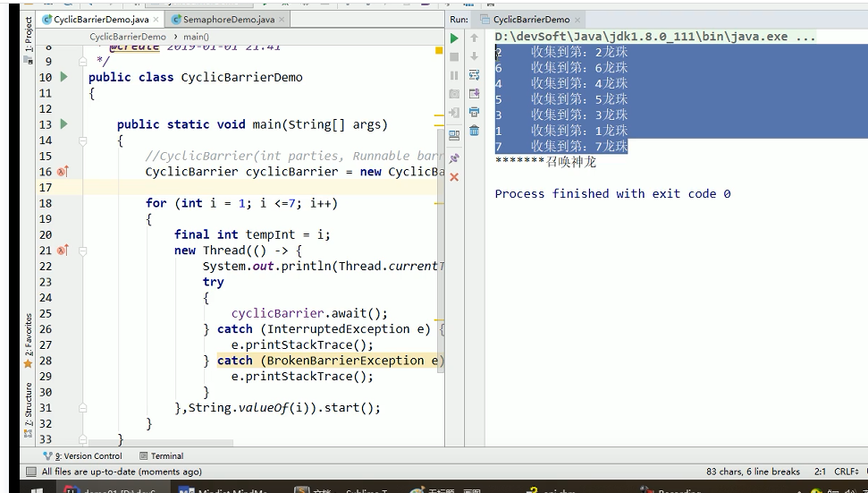Click the main() breadcrumb

pyautogui.click(x=196, y=37)
